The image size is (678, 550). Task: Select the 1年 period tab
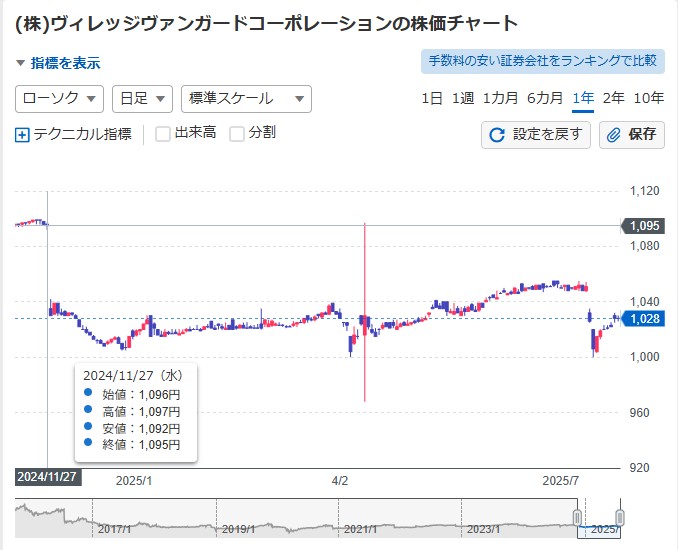click(583, 99)
